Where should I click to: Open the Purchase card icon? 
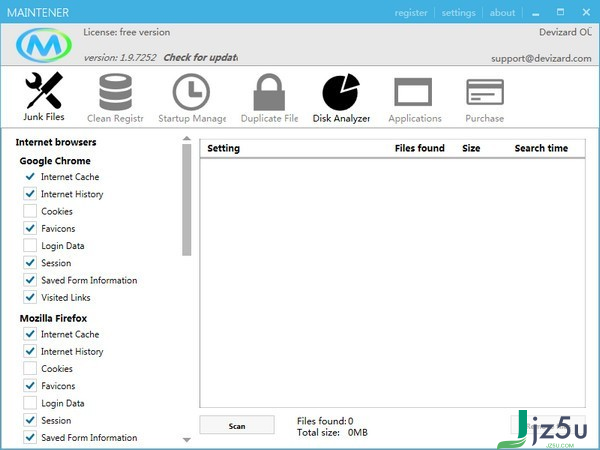click(485, 92)
